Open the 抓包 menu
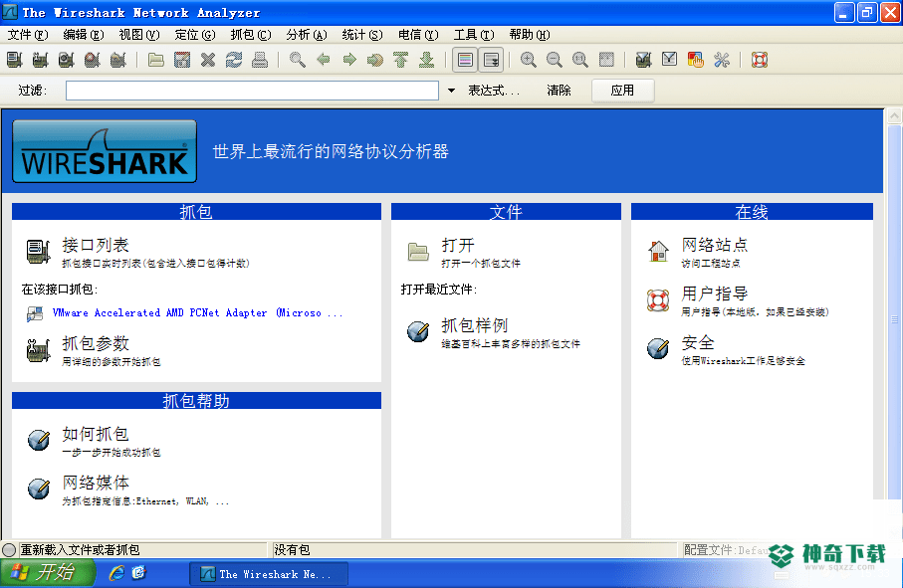This screenshot has height=588, width=903. pyautogui.click(x=251, y=35)
